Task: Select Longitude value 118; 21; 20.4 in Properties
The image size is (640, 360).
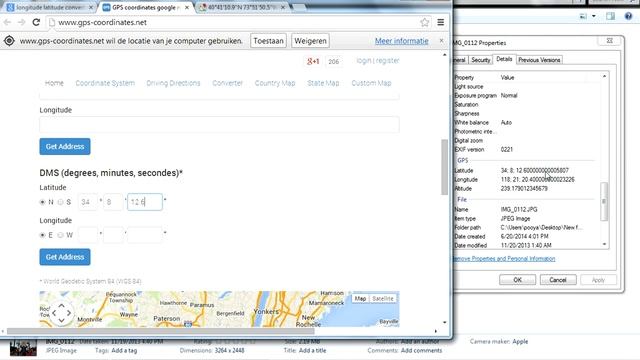Action: [537, 180]
